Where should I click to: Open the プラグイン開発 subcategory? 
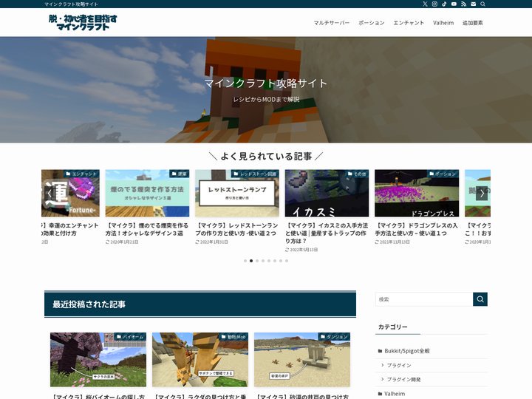(403, 380)
